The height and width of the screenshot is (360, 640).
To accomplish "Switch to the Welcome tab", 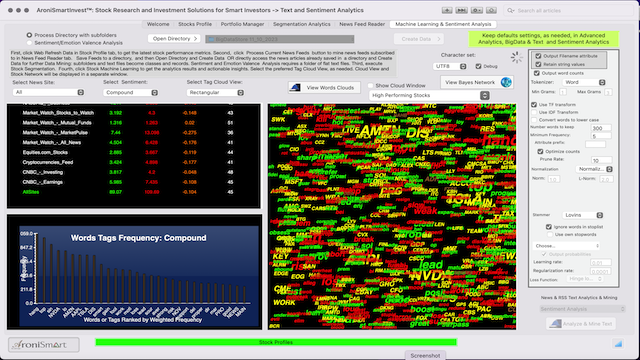I will (x=158, y=24).
